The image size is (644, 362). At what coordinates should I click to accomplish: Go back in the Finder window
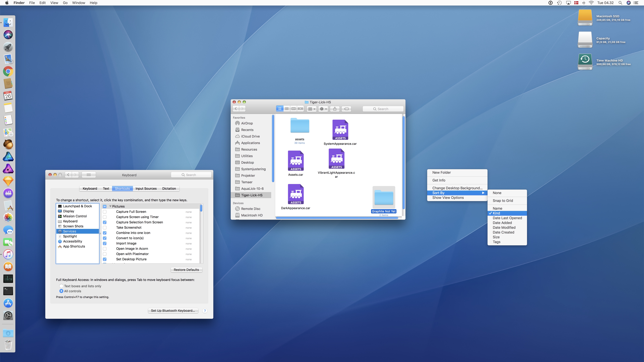tap(236, 109)
